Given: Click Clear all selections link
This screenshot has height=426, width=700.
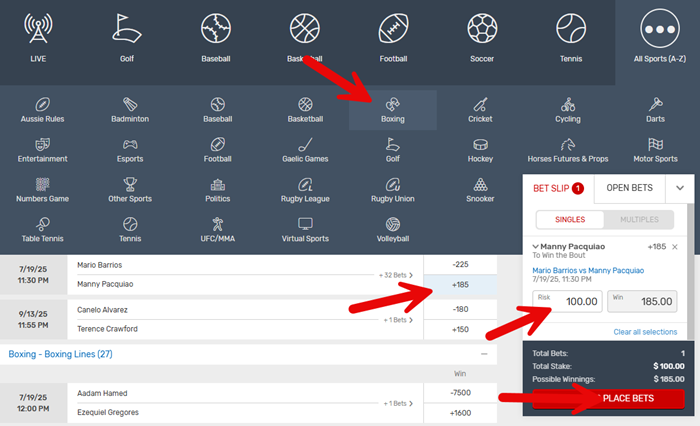Looking at the screenshot, I should (x=647, y=331).
